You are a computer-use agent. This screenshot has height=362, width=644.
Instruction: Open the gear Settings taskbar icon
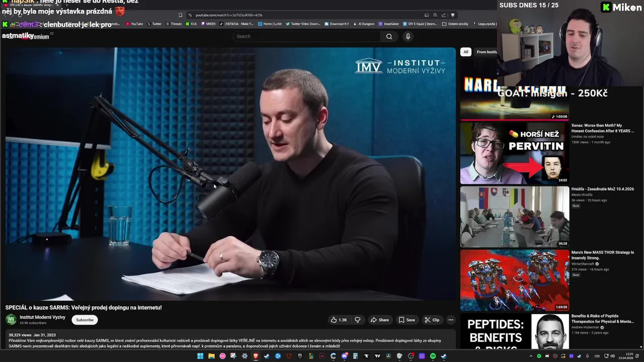click(x=245, y=356)
